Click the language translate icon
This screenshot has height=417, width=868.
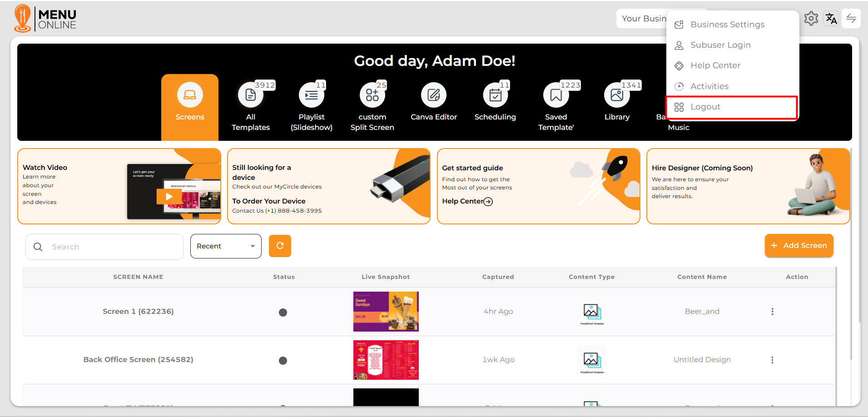831,19
